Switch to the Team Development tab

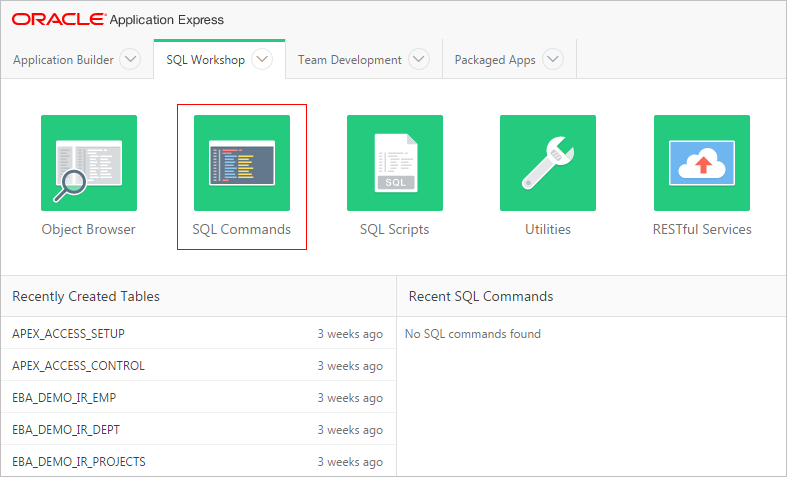coord(349,60)
